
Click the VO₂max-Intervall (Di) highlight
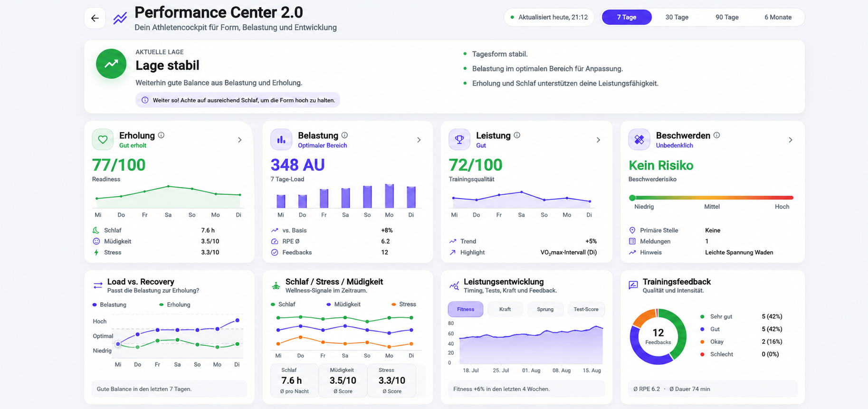(569, 253)
